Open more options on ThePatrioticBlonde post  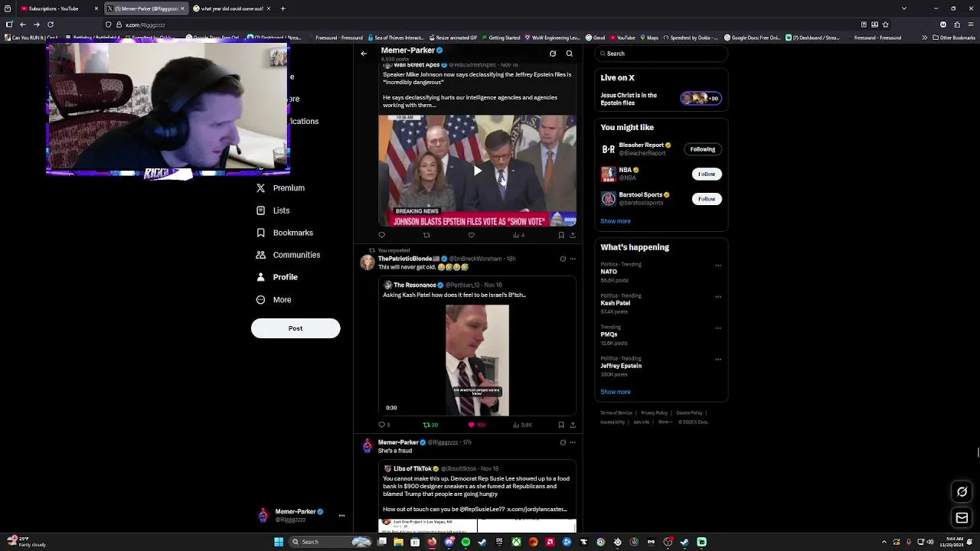click(572, 259)
